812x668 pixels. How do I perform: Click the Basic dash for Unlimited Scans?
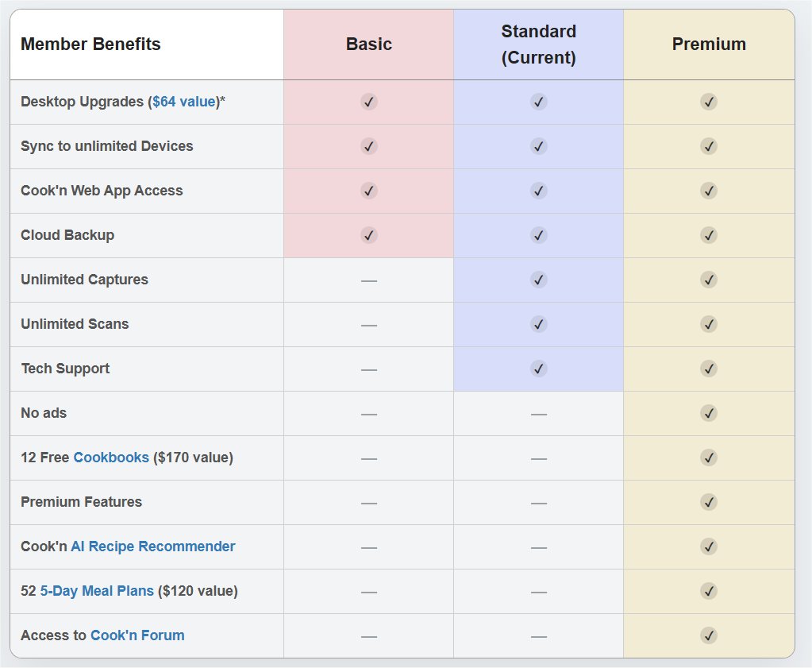point(368,325)
